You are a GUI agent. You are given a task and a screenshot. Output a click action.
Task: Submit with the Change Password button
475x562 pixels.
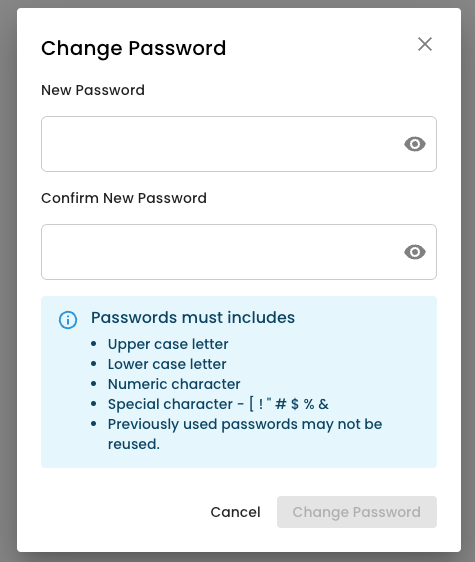[357, 512]
